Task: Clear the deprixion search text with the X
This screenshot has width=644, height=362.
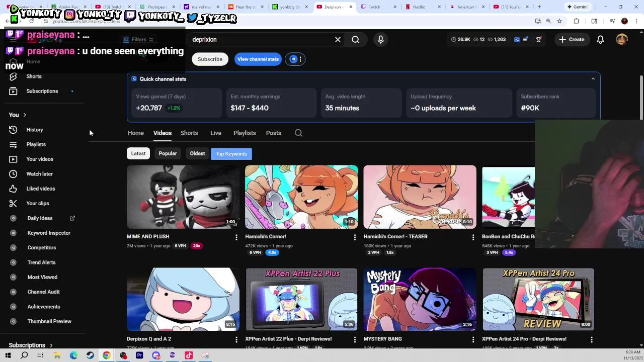Action: point(338,40)
